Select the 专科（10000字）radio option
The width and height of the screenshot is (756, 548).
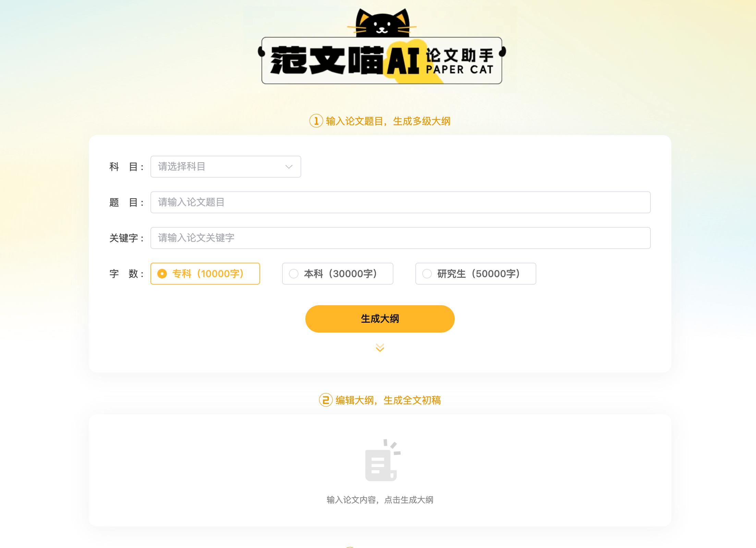[205, 274]
